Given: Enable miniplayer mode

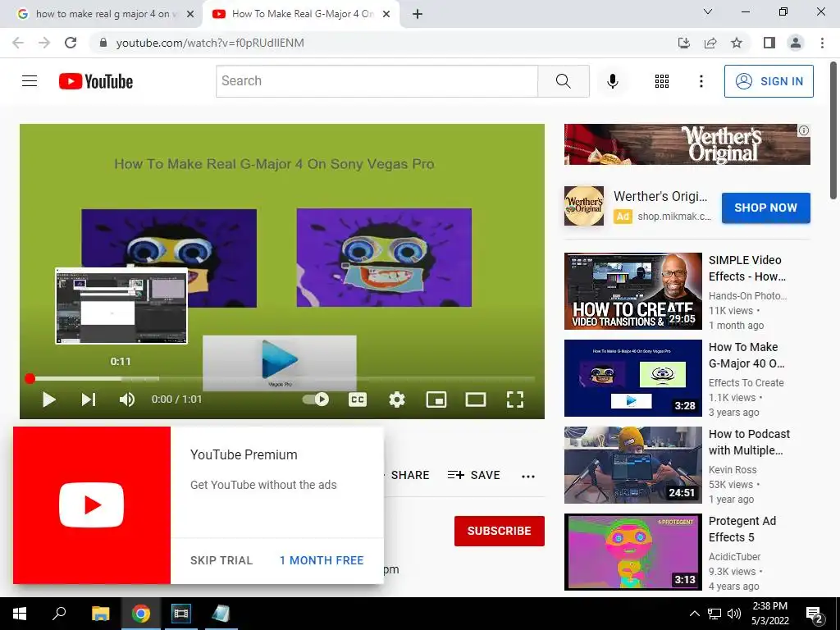Looking at the screenshot, I should pos(436,399).
